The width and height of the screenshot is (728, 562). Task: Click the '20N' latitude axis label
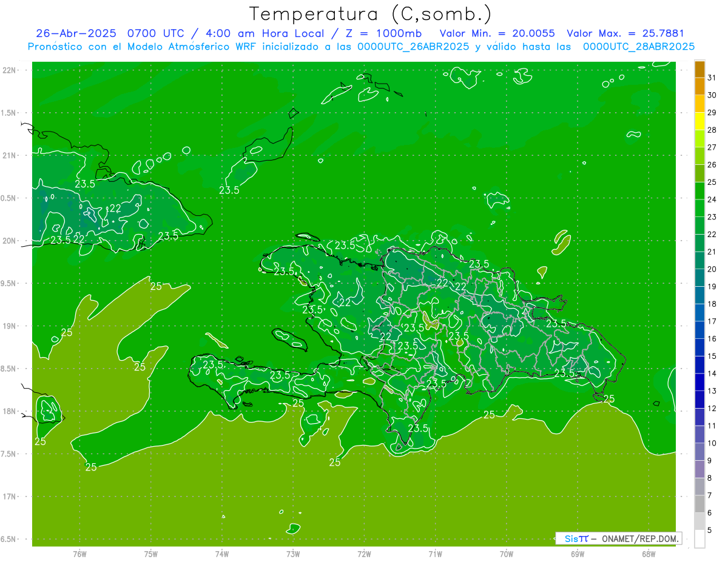[x=9, y=241]
